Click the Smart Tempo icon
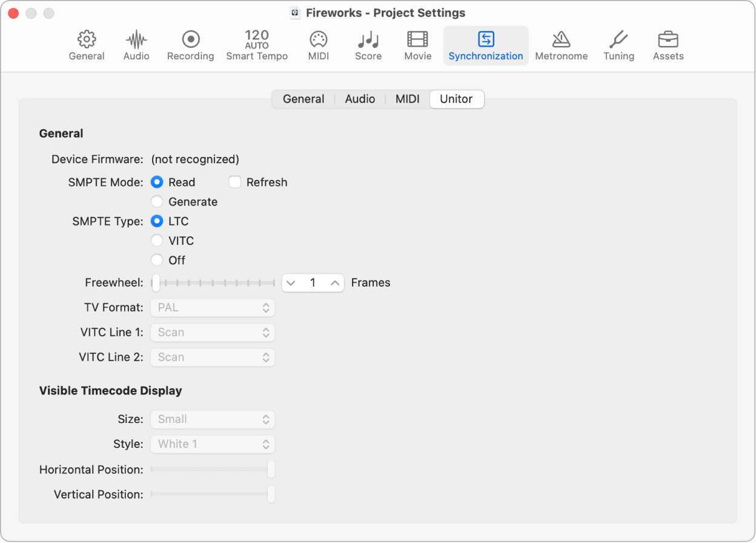Viewport: 756px width, 543px height. point(256,44)
